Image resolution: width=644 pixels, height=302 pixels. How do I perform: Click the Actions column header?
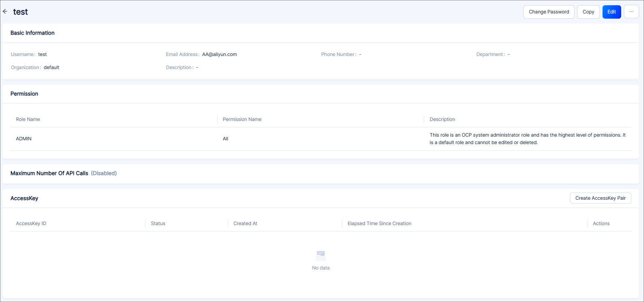tap(601, 224)
